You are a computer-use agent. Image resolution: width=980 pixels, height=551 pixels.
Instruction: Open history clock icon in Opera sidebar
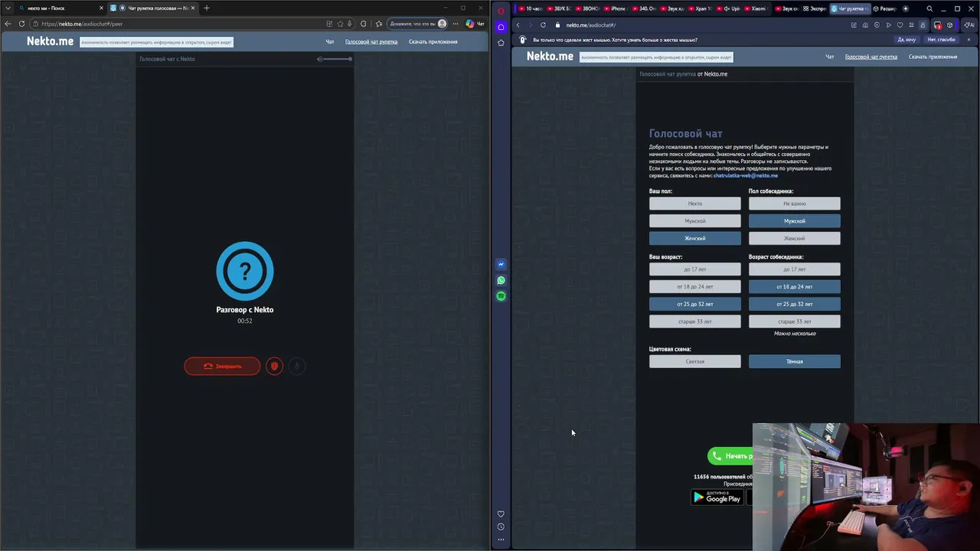[501, 527]
